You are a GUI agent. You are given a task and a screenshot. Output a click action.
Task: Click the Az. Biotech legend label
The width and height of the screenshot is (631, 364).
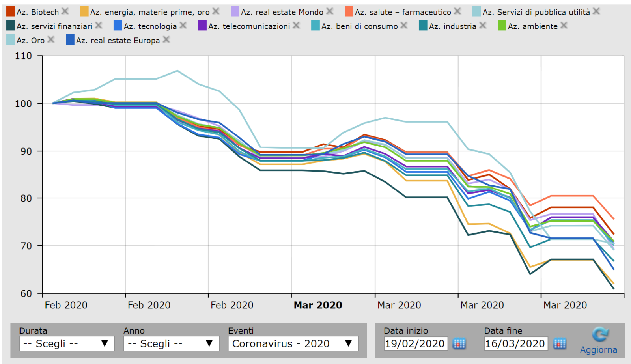(37, 12)
